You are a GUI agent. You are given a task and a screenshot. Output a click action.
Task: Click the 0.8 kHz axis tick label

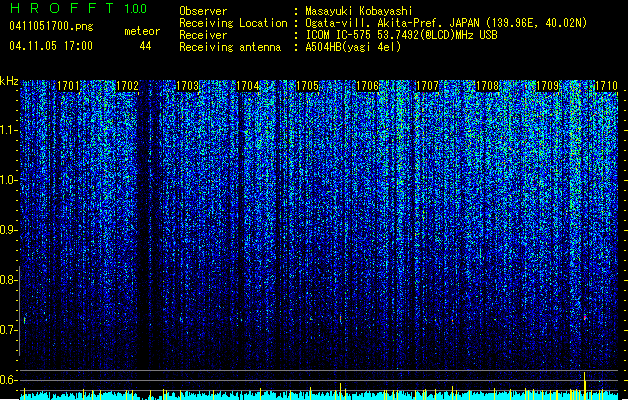tap(9, 280)
